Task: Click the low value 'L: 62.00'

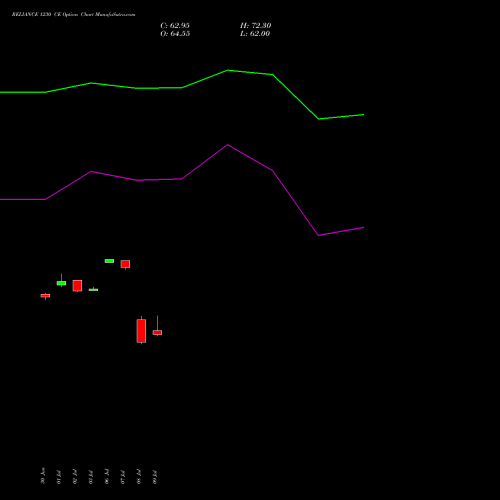Action: (255, 34)
